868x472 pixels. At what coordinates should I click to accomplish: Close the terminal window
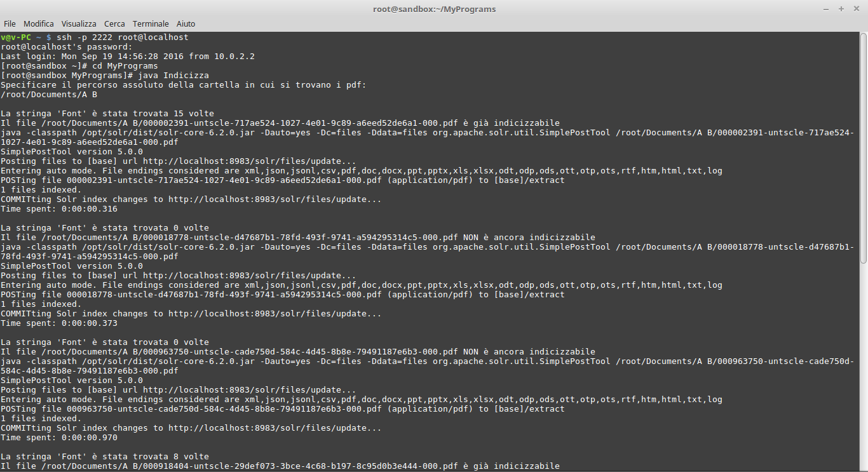(x=855, y=9)
